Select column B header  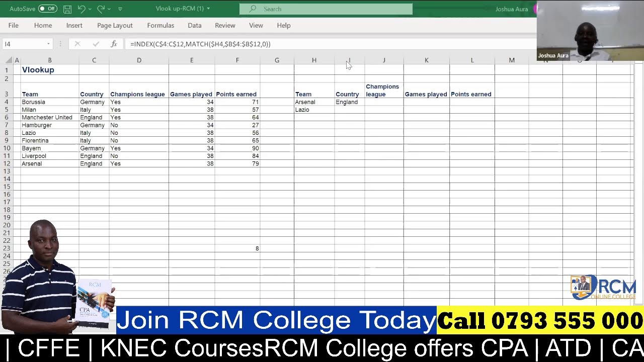[x=49, y=60]
